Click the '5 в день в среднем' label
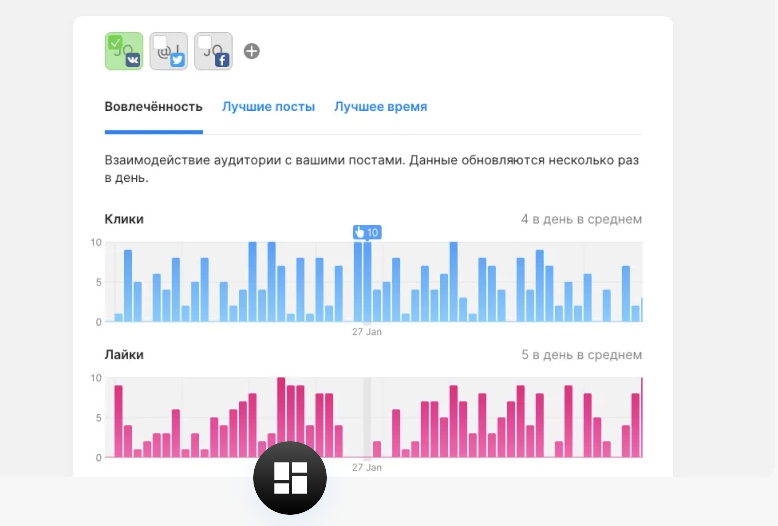The width and height of the screenshot is (778, 526). click(x=581, y=355)
